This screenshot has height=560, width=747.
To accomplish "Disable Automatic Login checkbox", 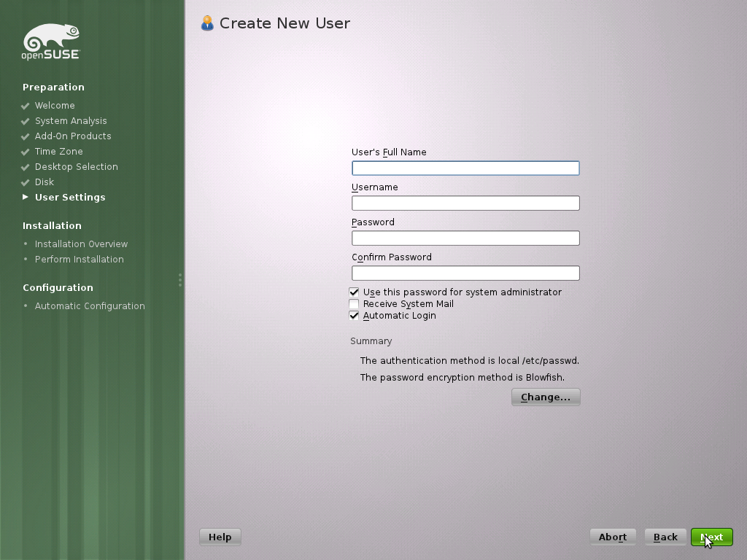I will [354, 315].
